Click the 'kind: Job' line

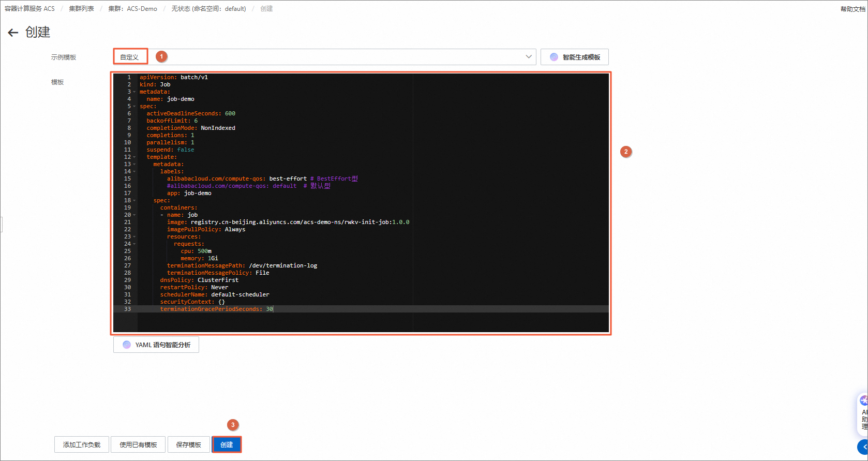[x=155, y=85]
